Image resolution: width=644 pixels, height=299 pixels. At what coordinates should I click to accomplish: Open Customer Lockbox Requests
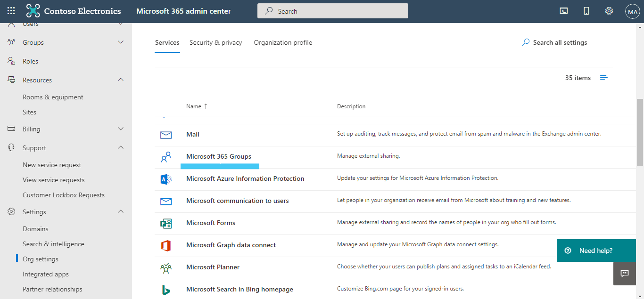64,195
